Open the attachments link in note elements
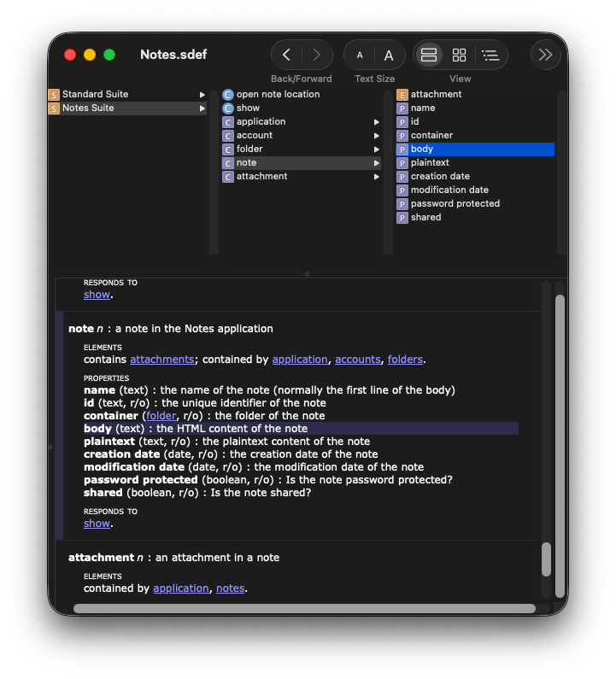 tap(162, 360)
